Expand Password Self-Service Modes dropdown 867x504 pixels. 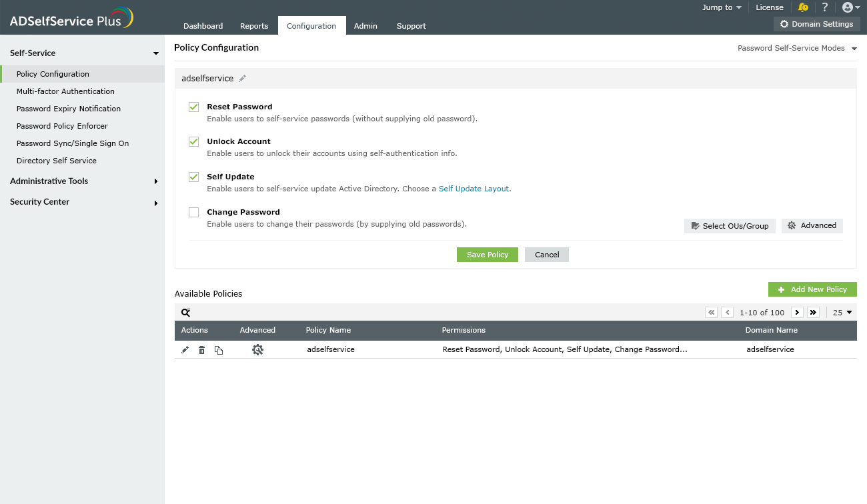[x=797, y=48]
